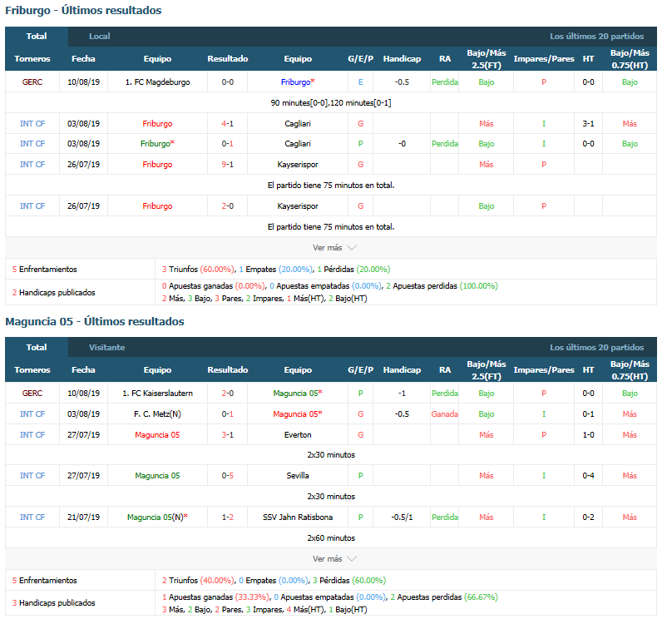Open the blue Friburgo link in the GERC row

click(298, 82)
